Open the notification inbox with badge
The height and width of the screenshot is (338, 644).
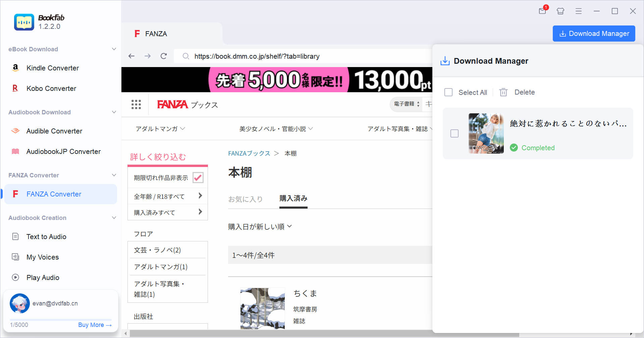click(x=542, y=11)
